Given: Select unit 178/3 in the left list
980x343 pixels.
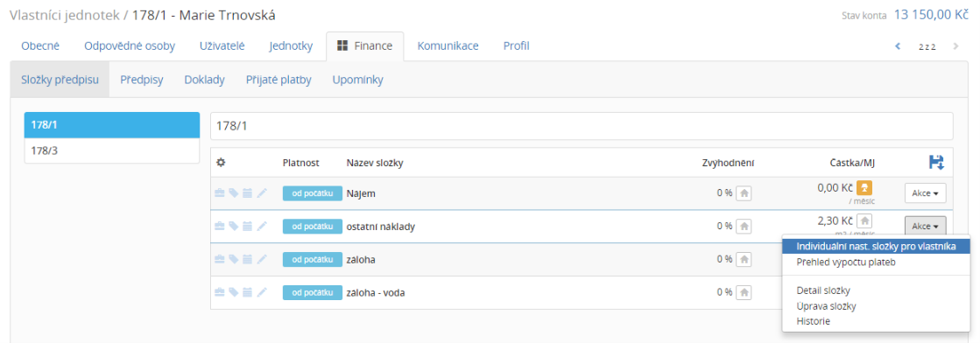Looking at the screenshot, I should click(112, 150).
